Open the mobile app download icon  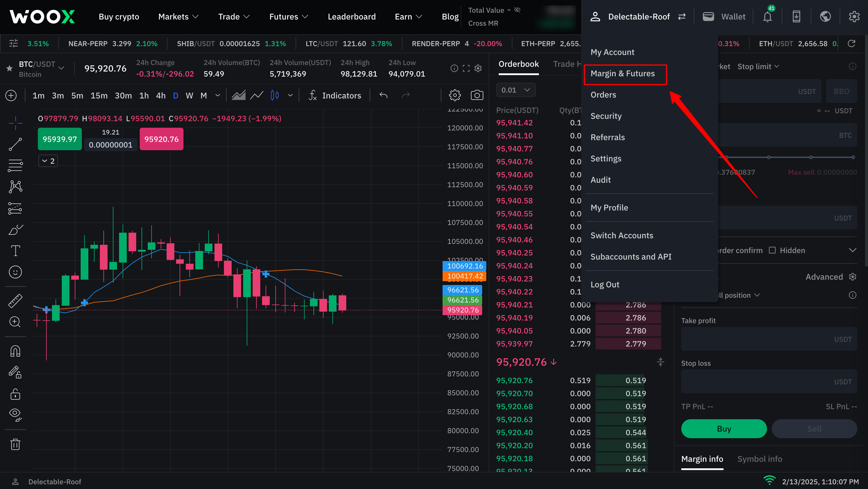point(796,16)
